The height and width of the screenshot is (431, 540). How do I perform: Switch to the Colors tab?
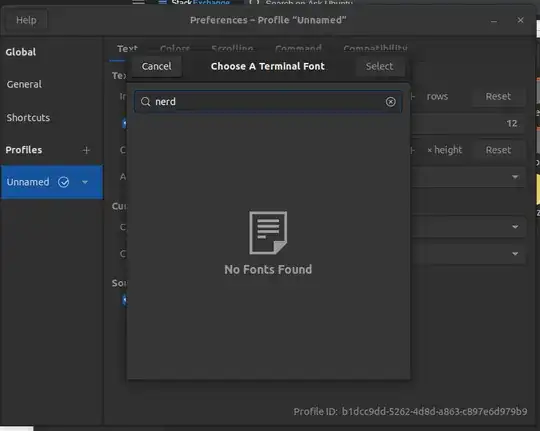coord(175,49)
